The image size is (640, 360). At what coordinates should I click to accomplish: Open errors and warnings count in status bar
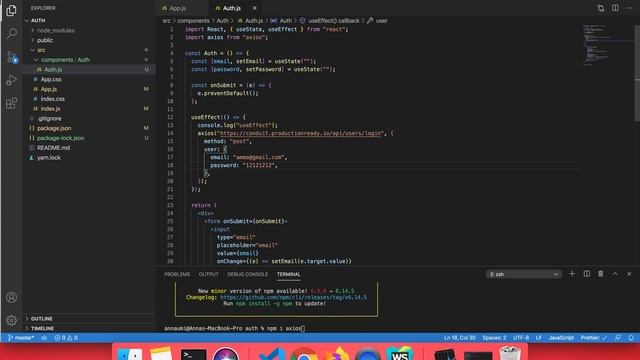point(66,338)
